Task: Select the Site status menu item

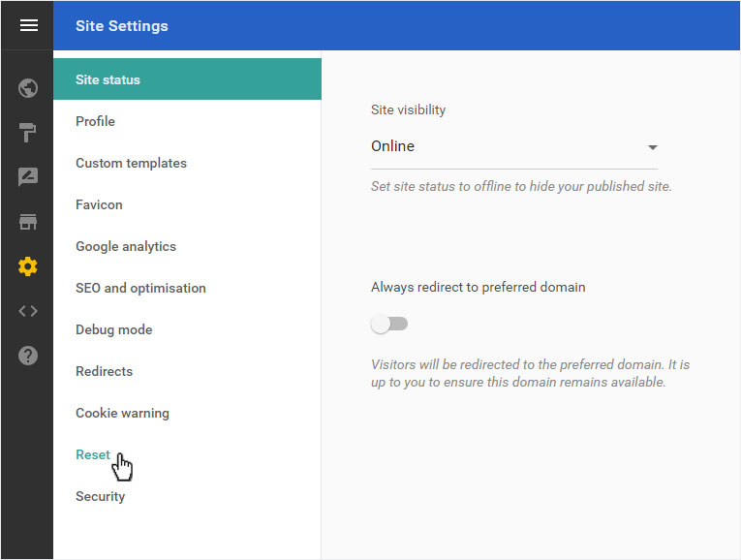Action: coord(187,79)
